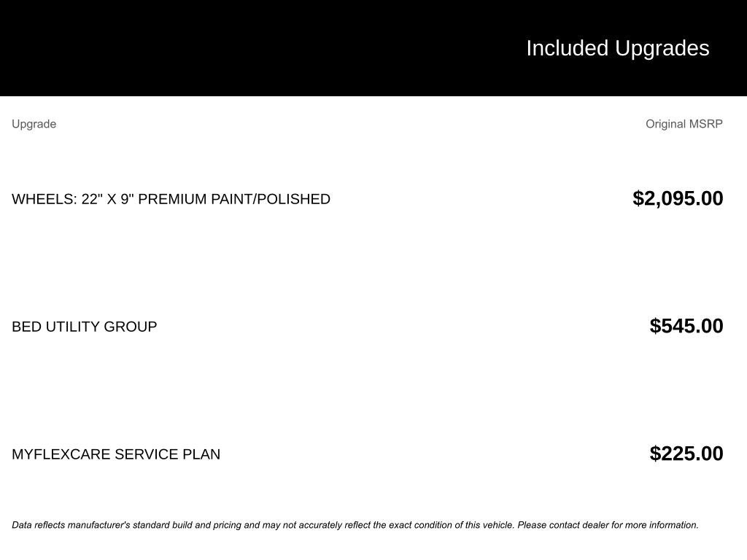Click the Included Upgrades heading
747x560 pixels.
(x=617, y=48)
